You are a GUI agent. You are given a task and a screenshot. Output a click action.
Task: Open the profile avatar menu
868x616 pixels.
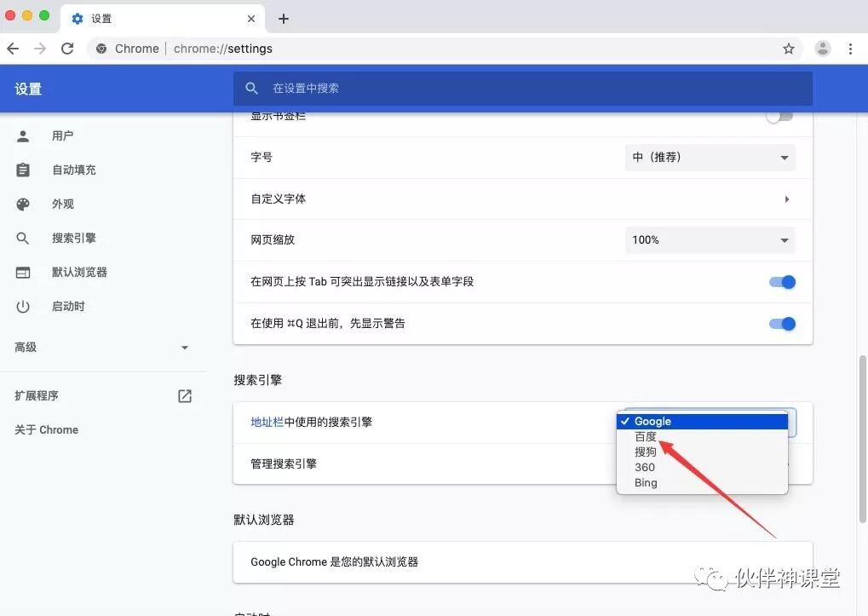(x=823, y=49)
